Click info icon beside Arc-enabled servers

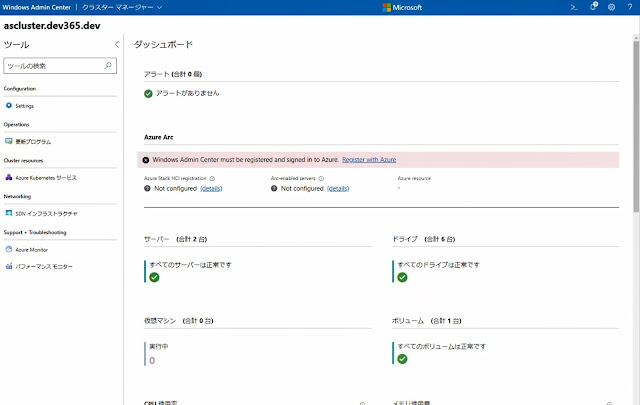pos(321,178)
